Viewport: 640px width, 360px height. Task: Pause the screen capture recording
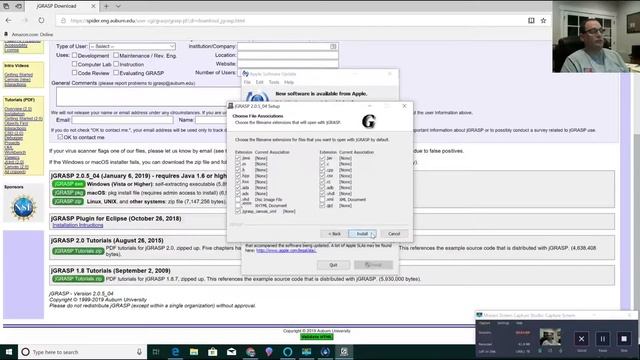[x=602, y=339]
